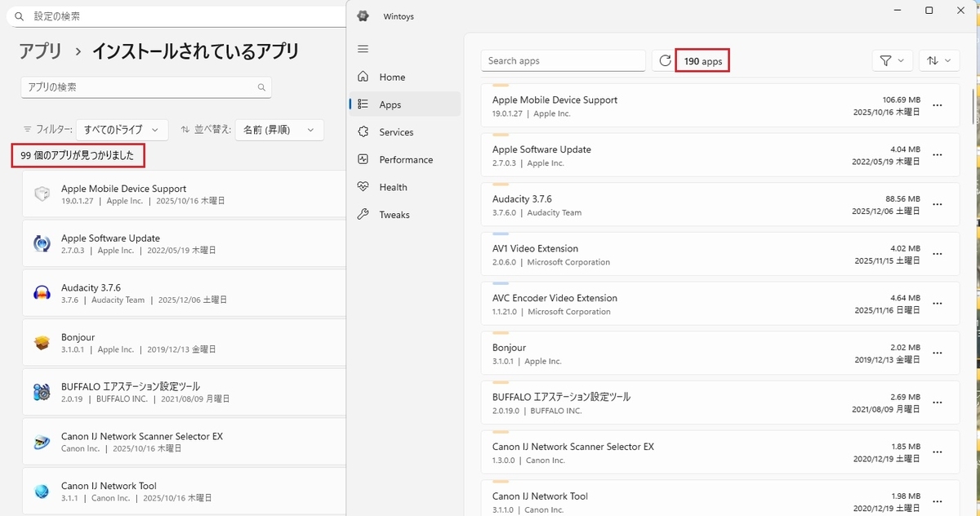This screenshot has height=516, width=980.
Task: Click the 190 apps counter in Wintoys
Action: (x=702, y=61)
